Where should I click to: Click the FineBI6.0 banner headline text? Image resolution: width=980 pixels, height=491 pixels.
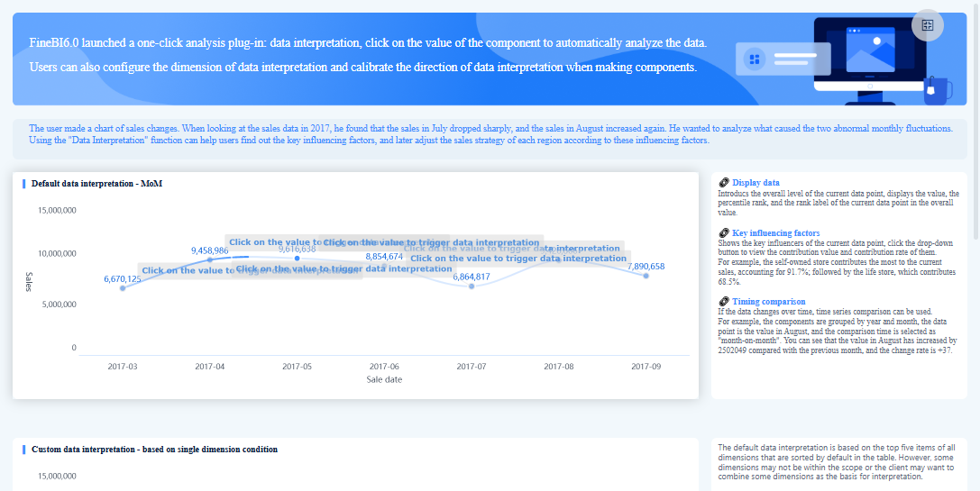coord(369,55)
